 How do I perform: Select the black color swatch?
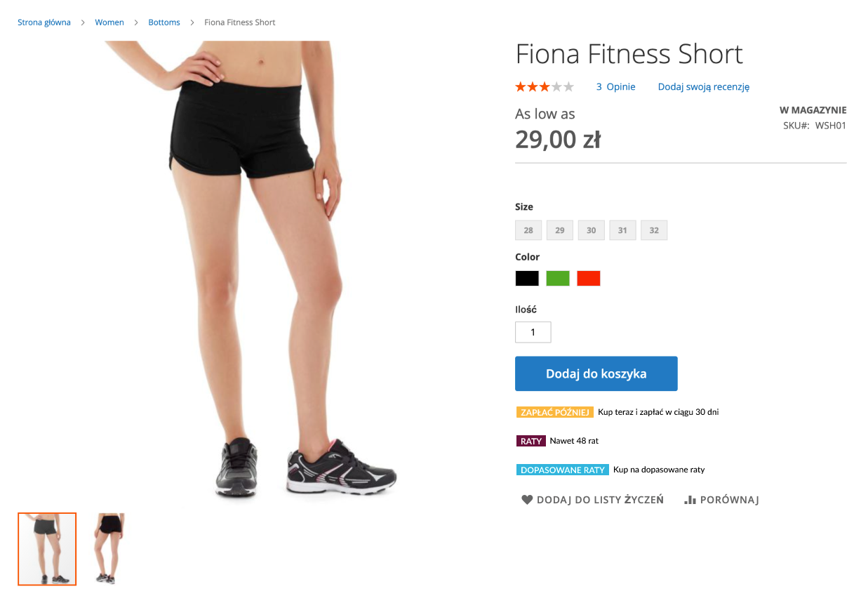pos(527,278)
